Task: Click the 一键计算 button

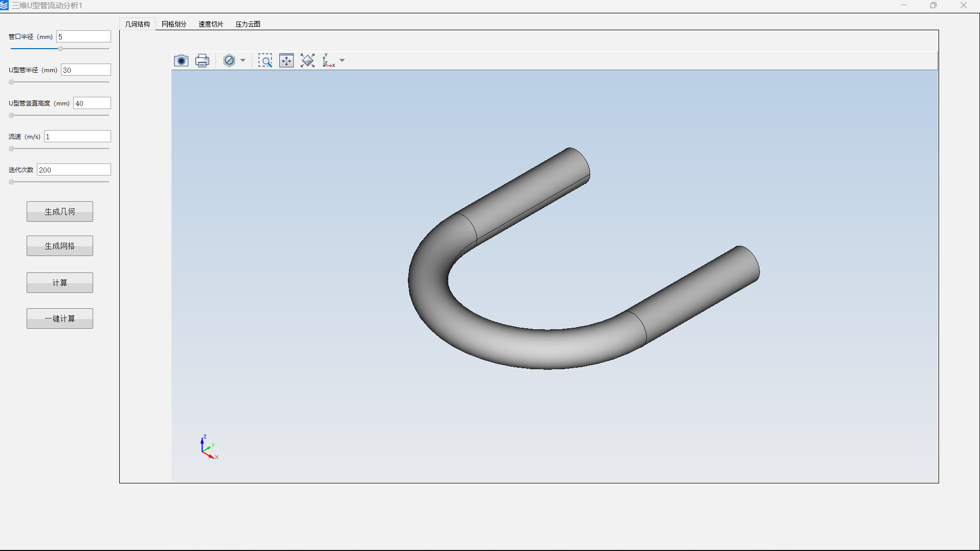Action: (x=60, y=319)
